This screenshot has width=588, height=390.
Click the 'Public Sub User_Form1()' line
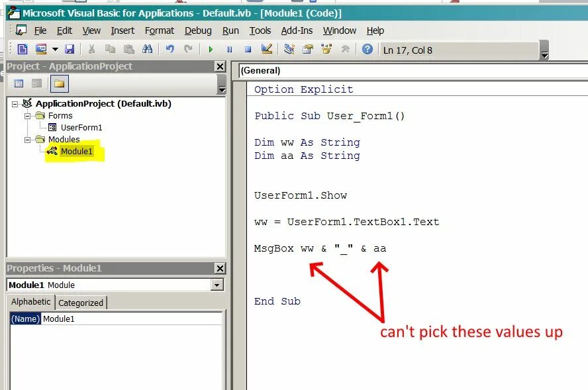pos(330,116)
